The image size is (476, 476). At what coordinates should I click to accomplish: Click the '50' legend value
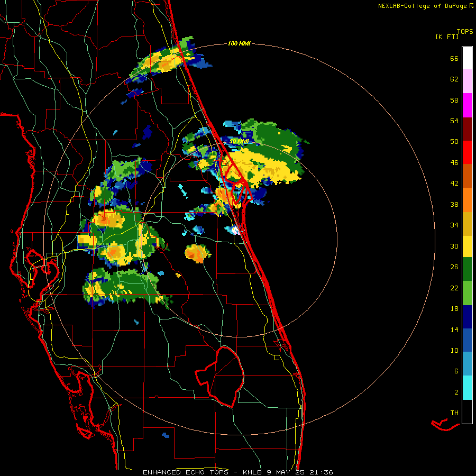pos(454,142)
